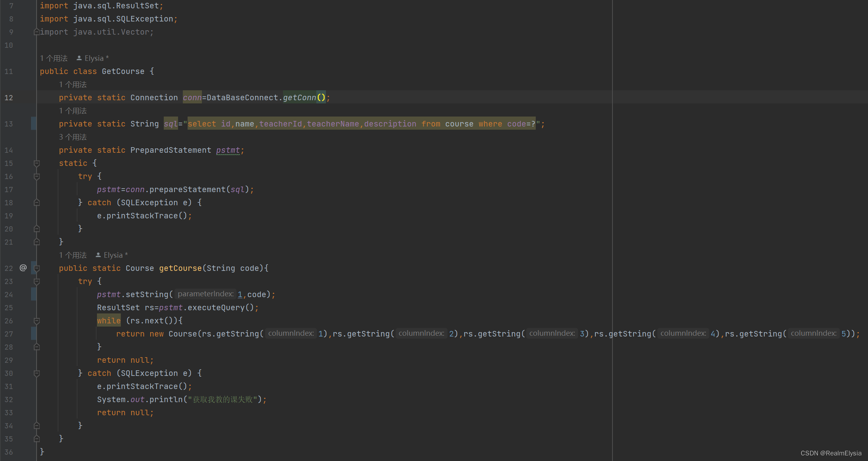Screen dimensions: 868x461
Task: Collapse the catch block on line 30
Action: [37, 373]
